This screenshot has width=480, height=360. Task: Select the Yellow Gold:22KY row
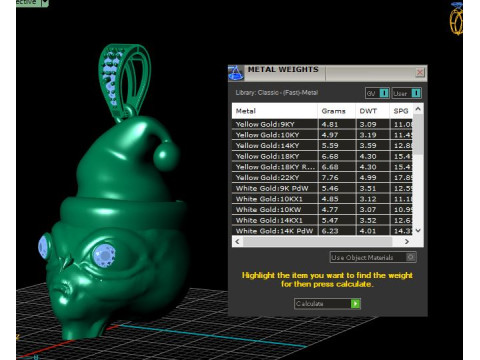pyautogui.click(x=322, y=178)
